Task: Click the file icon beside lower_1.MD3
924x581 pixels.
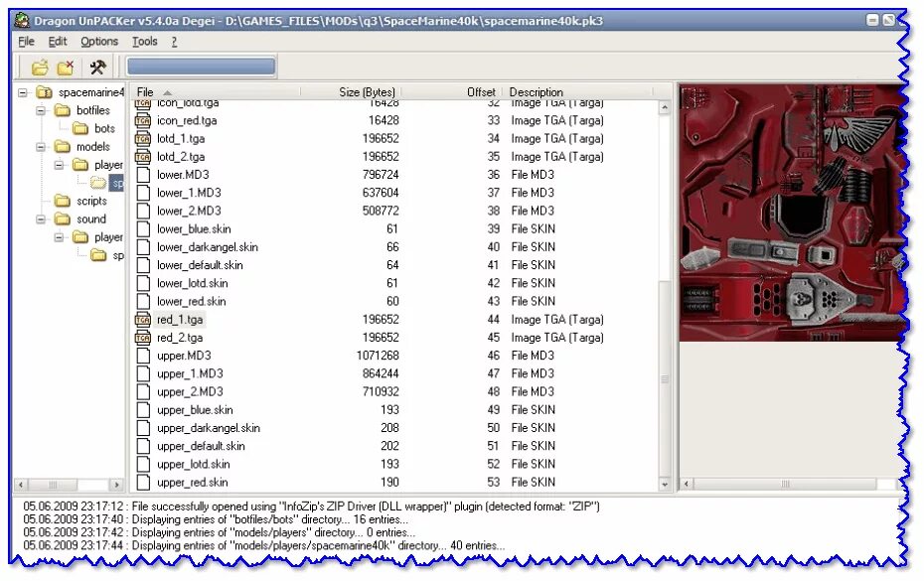Action: [143, 194]
